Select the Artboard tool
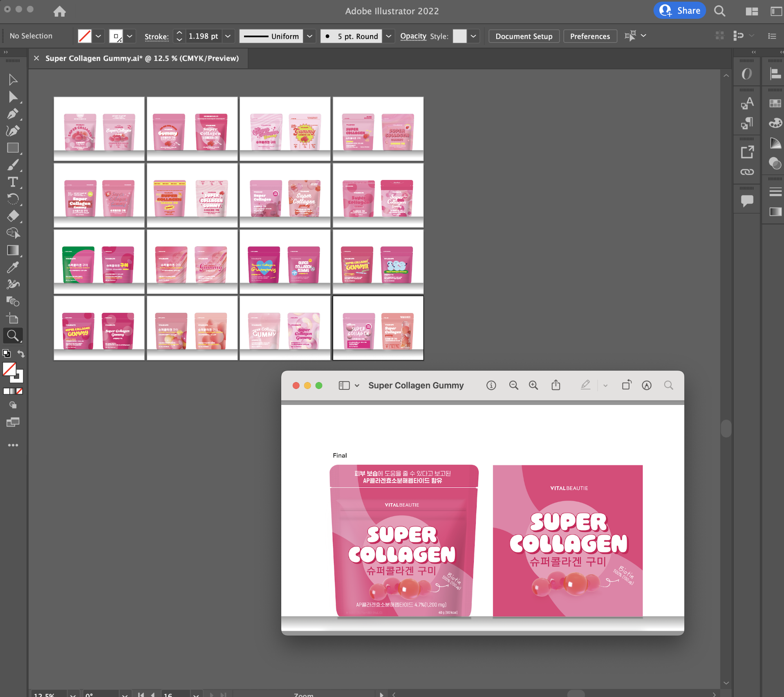This screenshot has height=697, width=784. 13,318
